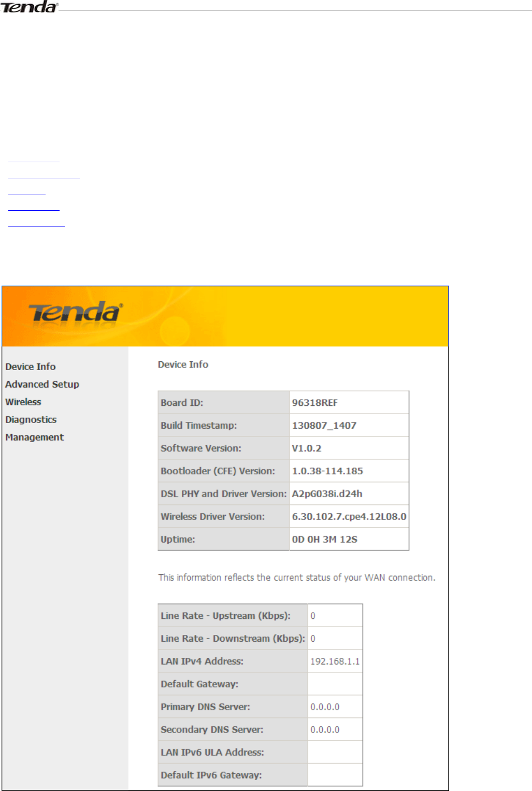This screenshot has width=532, height=791.
Task: Click the Primary DNS Server label
Action: point(205,707)
